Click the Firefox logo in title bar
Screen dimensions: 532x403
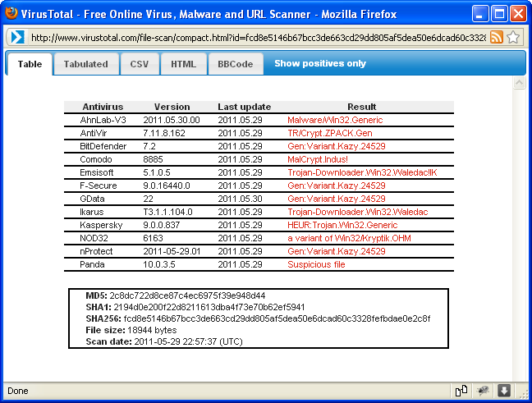[11, 13]
